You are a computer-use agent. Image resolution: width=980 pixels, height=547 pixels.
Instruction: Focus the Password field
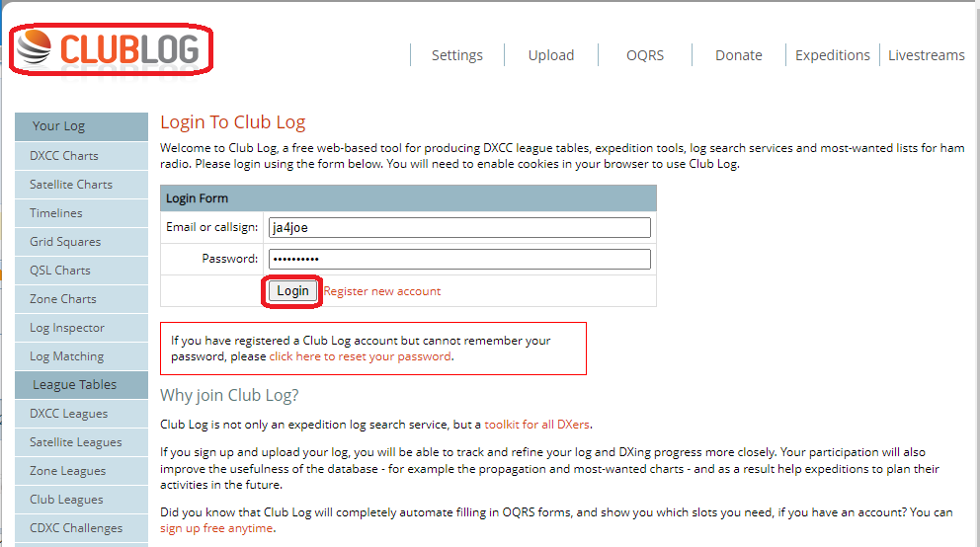coord(459,259)
